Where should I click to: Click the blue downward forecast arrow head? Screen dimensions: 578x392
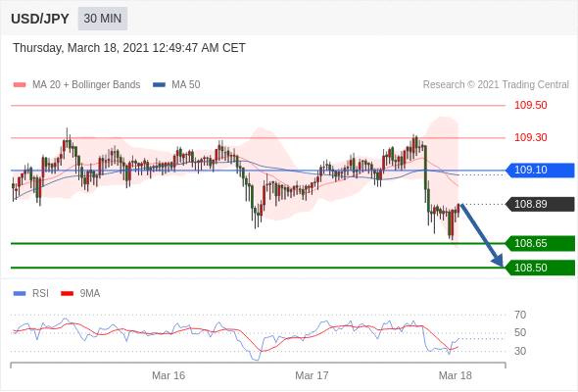coord(498,261)
